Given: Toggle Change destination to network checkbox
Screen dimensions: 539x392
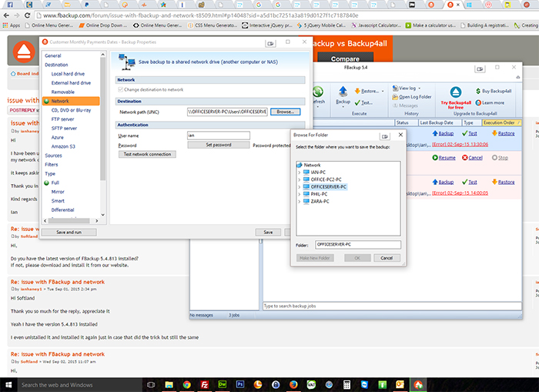Looking at the screenshot, I should pyautogui.click(x=120, y=89).
